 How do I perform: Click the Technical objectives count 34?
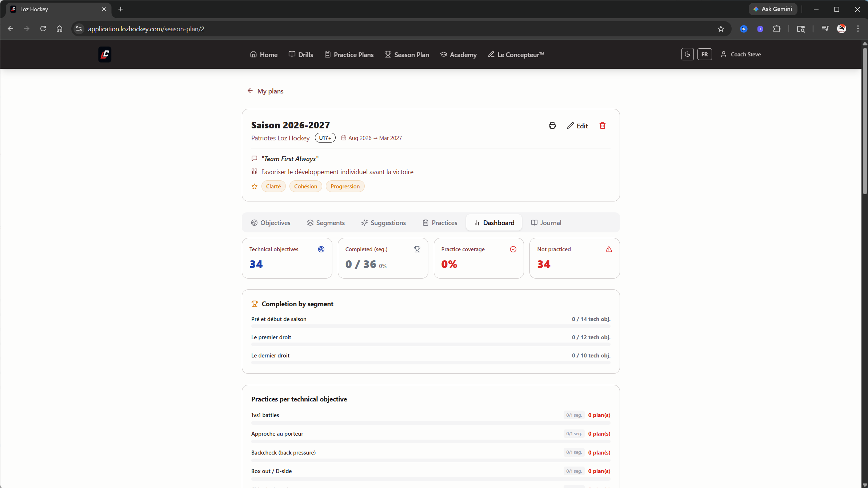point(256,264)
